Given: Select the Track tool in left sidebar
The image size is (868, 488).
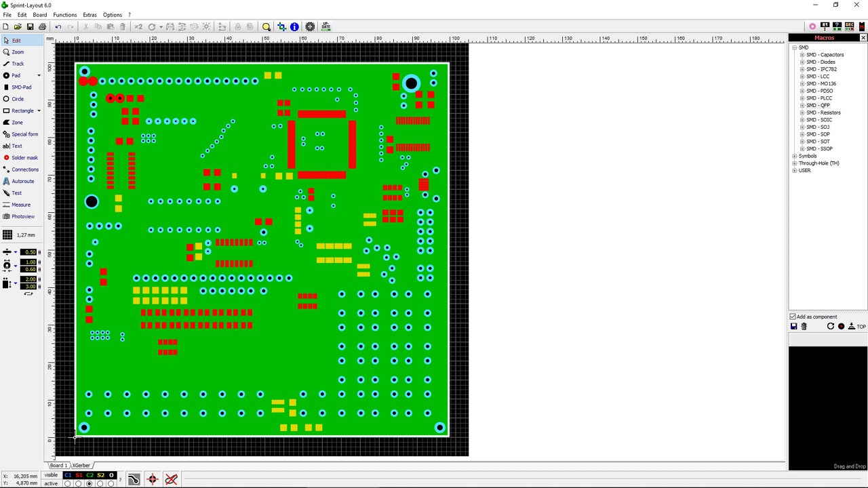Looking at the screenshot, I should coord(22,64).
